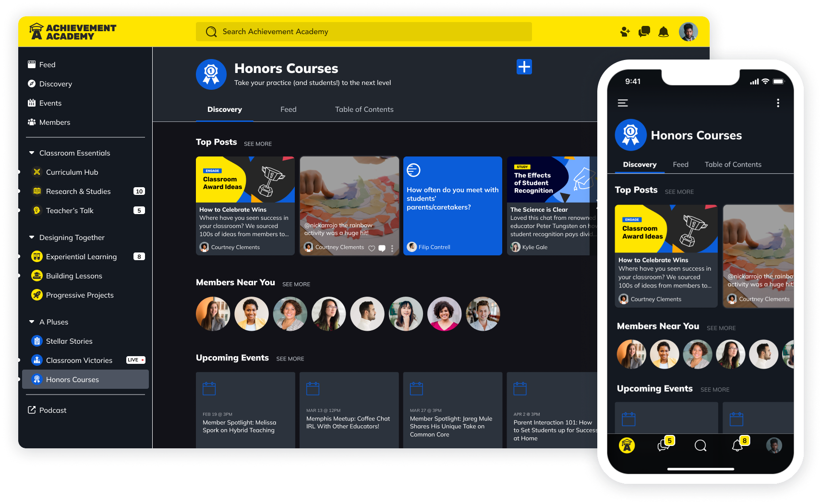Click the add member icon in header
Image resolution: width=822 pixels, height=504 pixels.
pos(625,32)
